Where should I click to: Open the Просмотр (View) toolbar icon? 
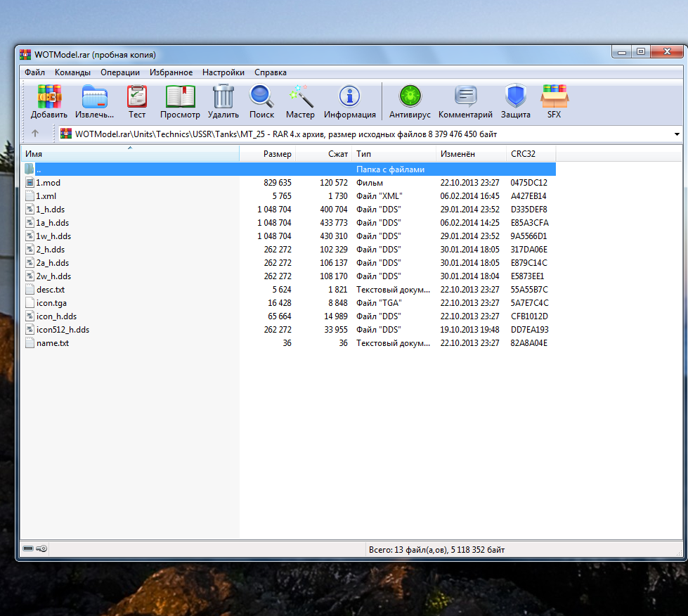180,96
